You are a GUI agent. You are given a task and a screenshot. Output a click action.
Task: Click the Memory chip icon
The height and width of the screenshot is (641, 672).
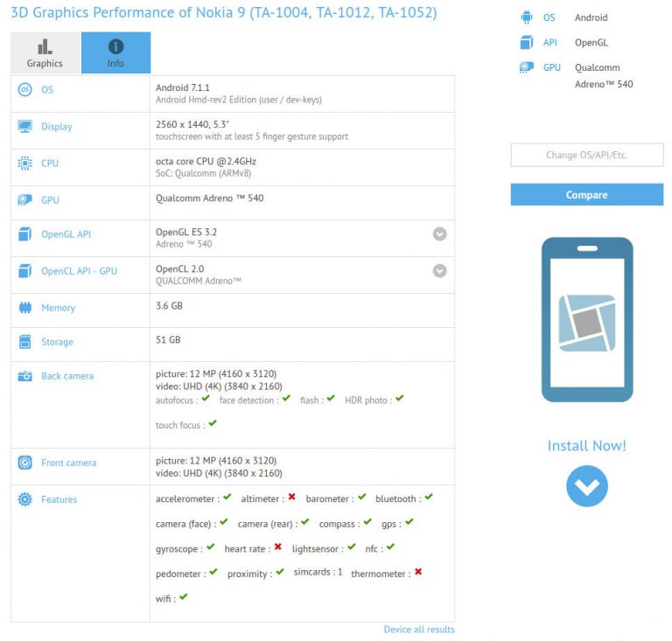click(x=24, y=308)
